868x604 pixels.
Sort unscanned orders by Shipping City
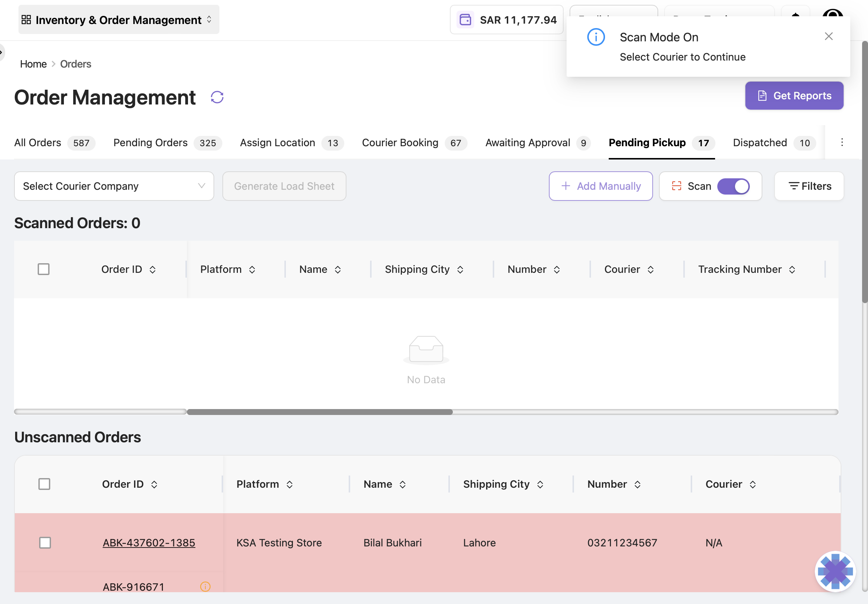pos(540,484)
